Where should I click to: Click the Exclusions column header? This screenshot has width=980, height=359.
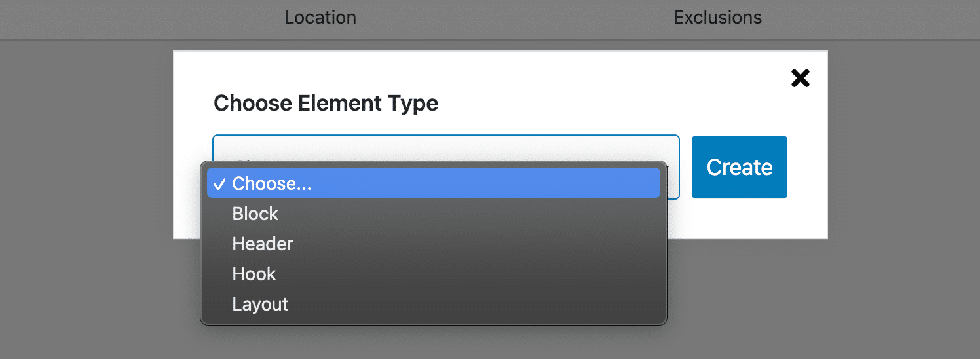[x=717, y=17]
